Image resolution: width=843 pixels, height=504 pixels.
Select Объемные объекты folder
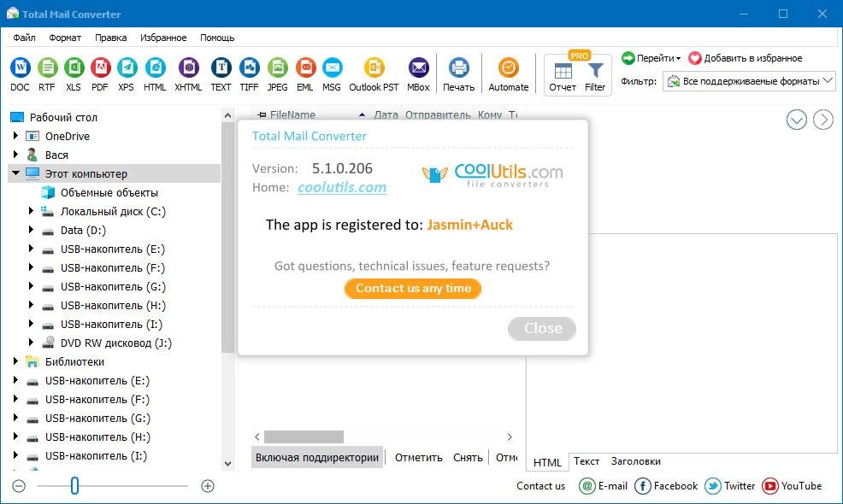(x=109, y=192)
